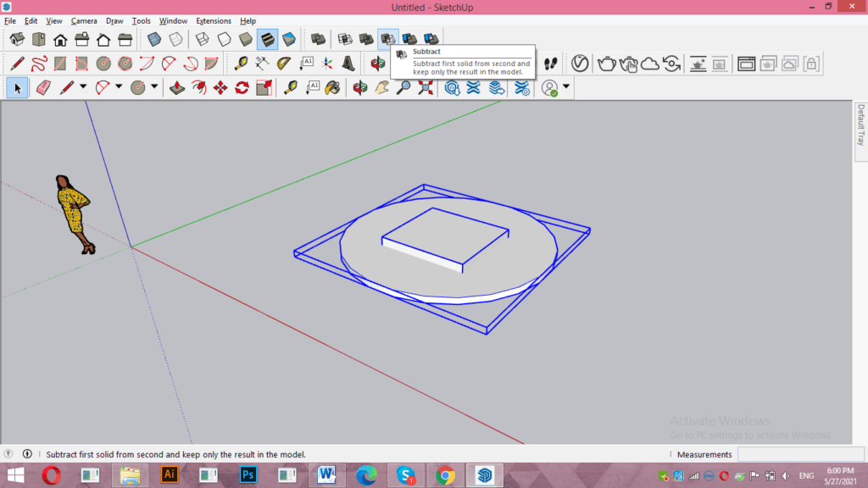
Task: Toggle the X-ray display style
Action: click(154, 39)
